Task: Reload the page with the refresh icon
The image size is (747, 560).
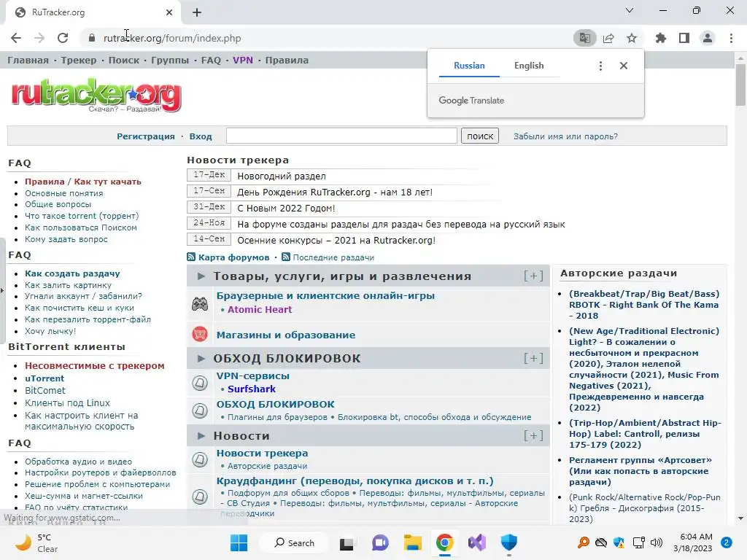Action: tap(63, 38)
